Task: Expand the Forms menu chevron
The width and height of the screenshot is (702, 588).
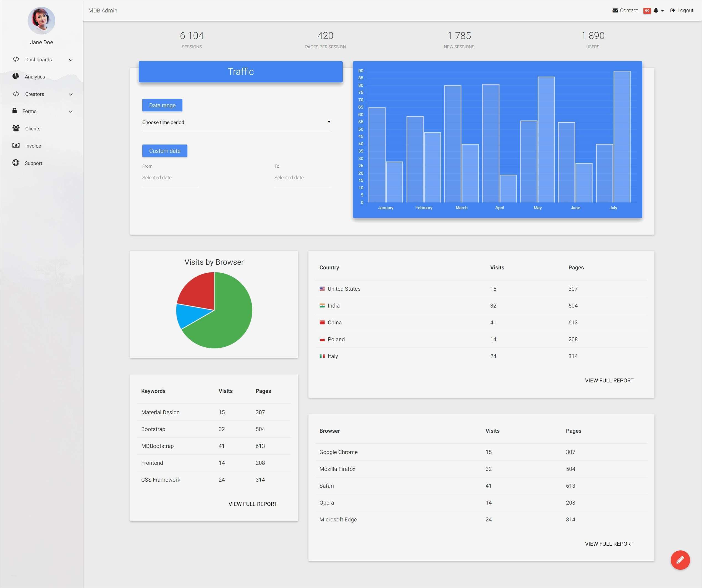Action: pos(70,112)
